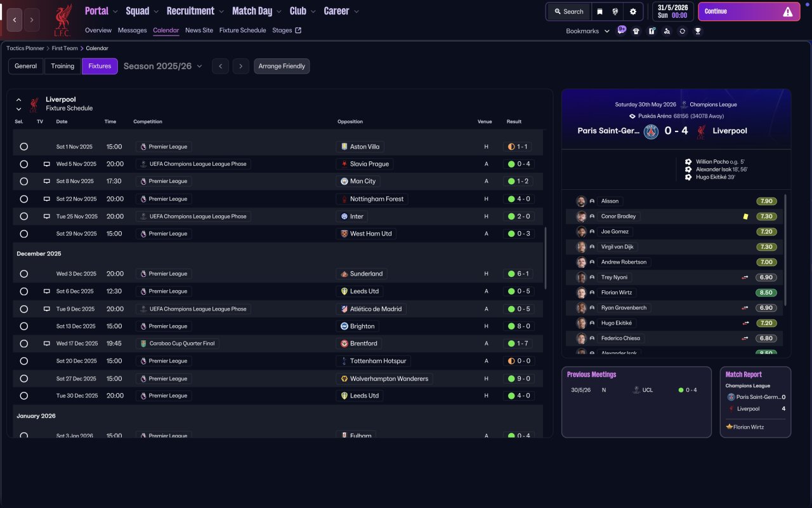Collapse the Liverpool fixture schedule with up chevron
812x508 pixels.
coord(18,100)
